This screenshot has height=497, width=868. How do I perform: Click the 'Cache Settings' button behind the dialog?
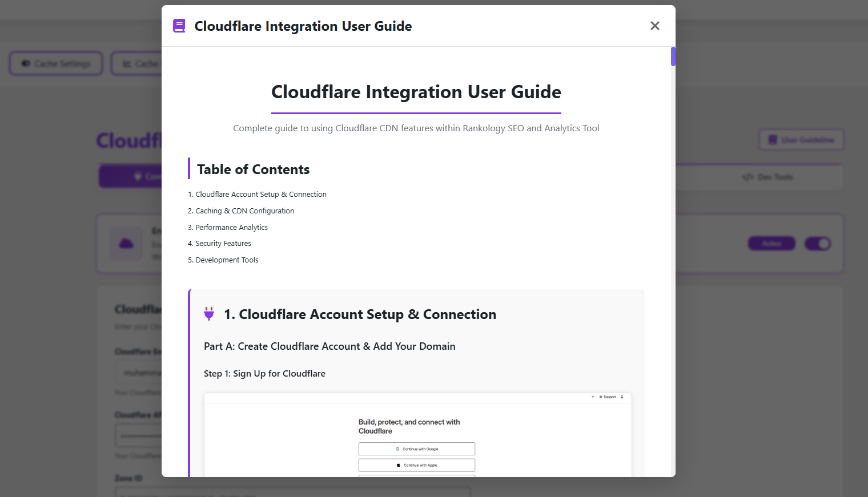[x=56, y=63]
